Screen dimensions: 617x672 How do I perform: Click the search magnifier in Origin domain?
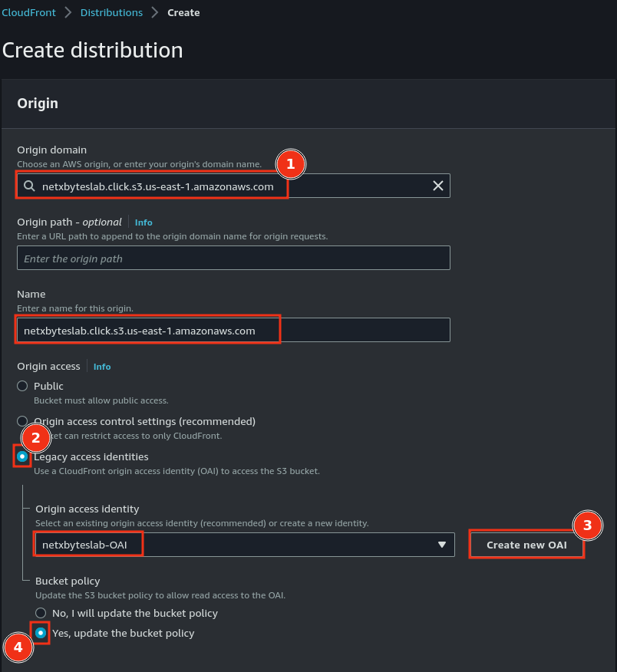[29, 186]
